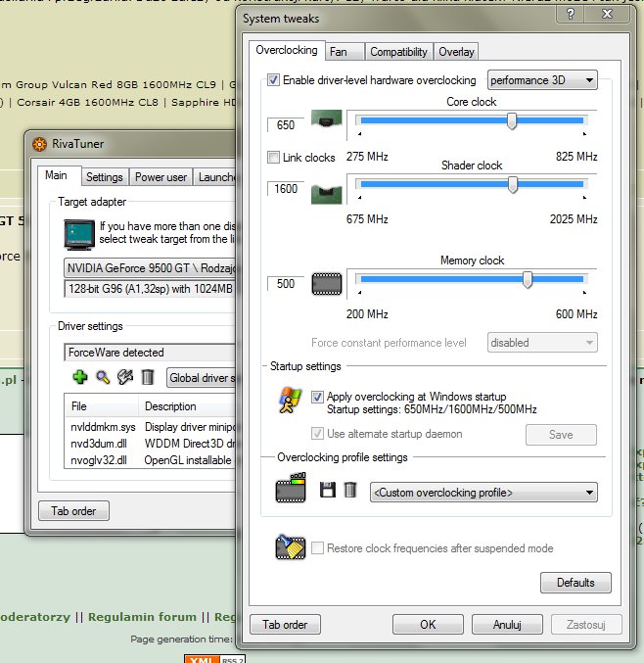
Task: Click the Anuluj button
Action: pos(507,624)
